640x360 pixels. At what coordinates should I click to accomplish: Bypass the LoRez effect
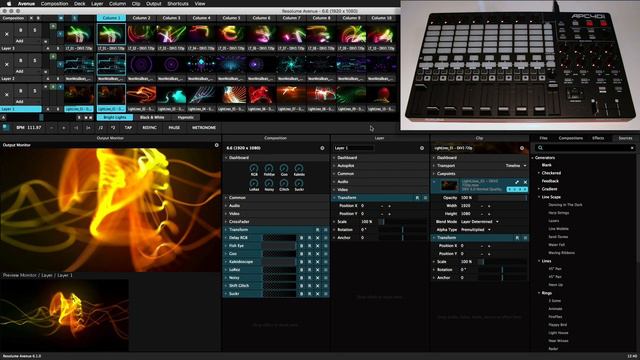(x=302, y=270)
